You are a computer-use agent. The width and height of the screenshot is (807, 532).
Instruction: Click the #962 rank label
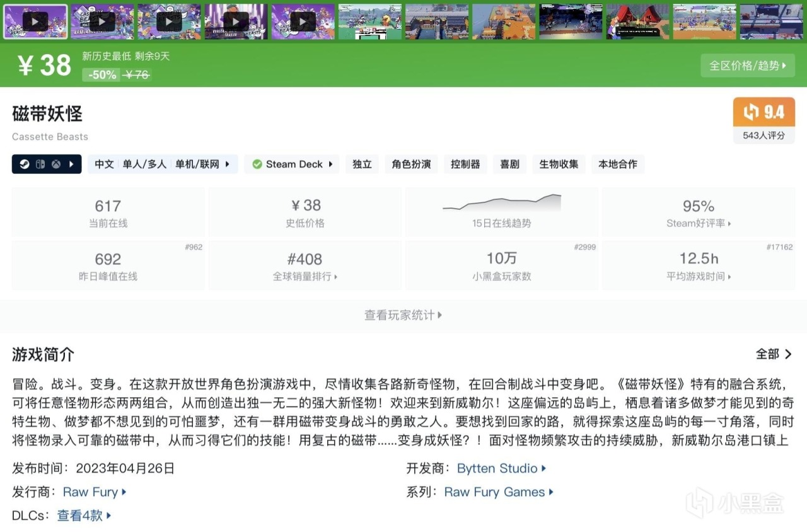pos(194,247)
